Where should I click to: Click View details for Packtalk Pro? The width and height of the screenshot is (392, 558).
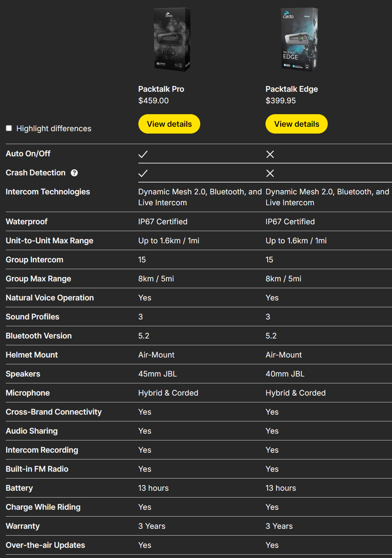pyautogui.click(x=169, y=124)
